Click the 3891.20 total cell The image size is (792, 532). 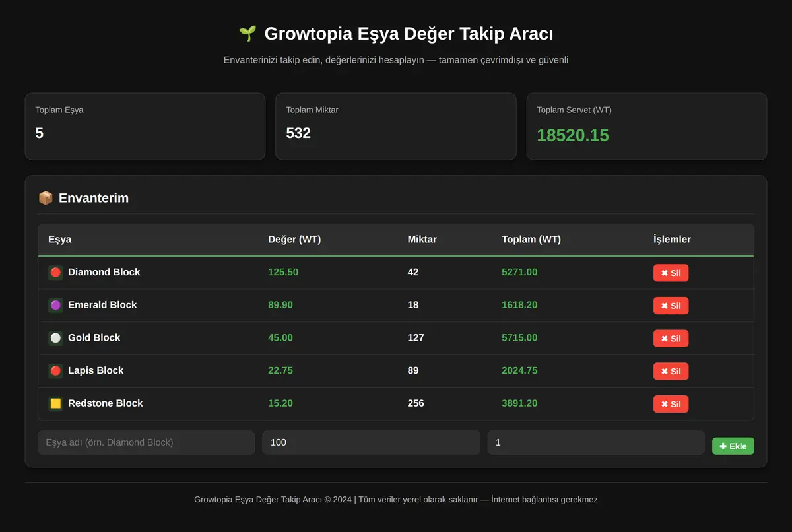click(x=519, y=403)
